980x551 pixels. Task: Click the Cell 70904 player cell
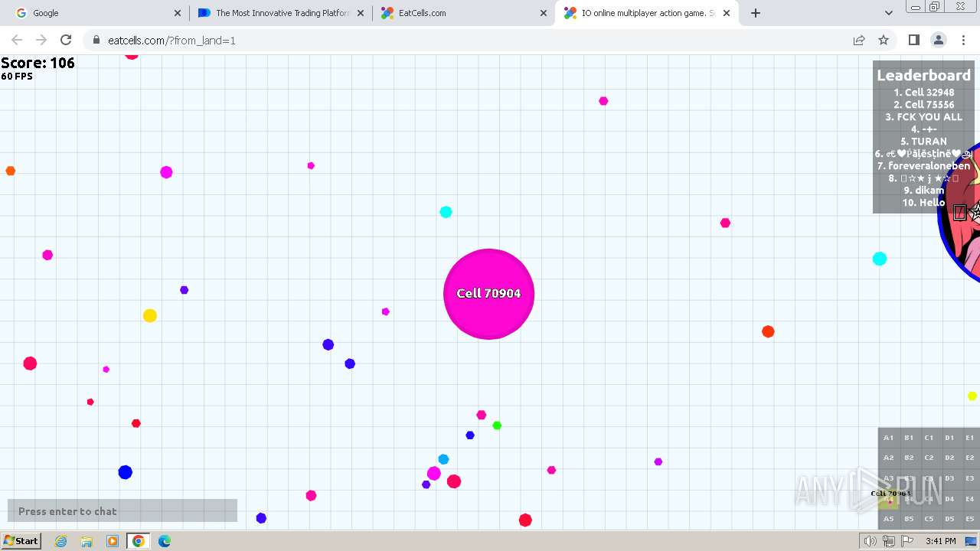pyautogui.click(x=488, y=294)
